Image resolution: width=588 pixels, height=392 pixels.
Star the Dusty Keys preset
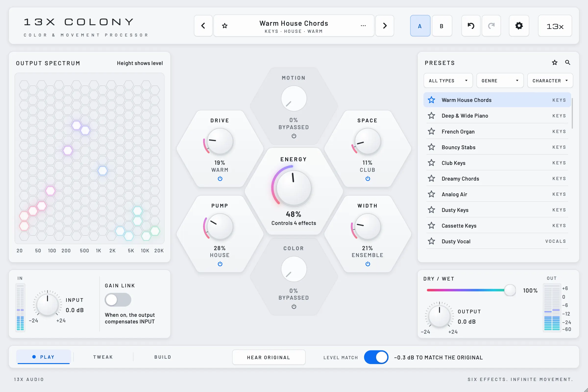[x=431, y=210]
